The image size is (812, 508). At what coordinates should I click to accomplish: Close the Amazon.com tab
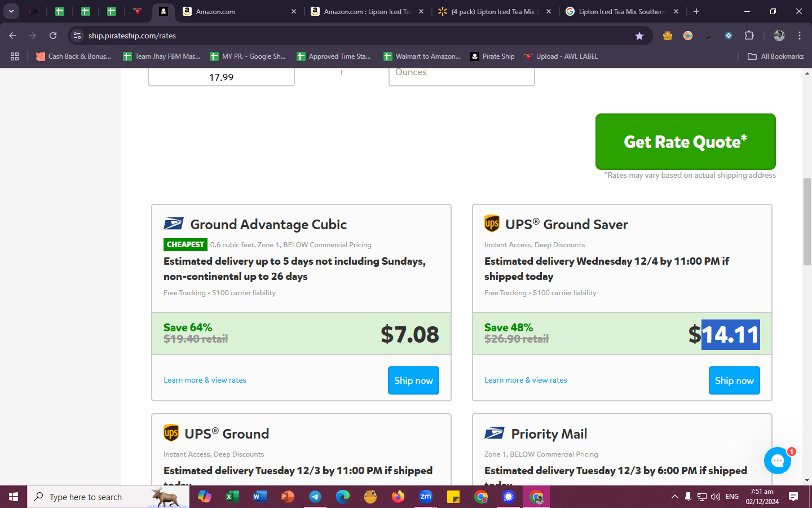point(294,11)
